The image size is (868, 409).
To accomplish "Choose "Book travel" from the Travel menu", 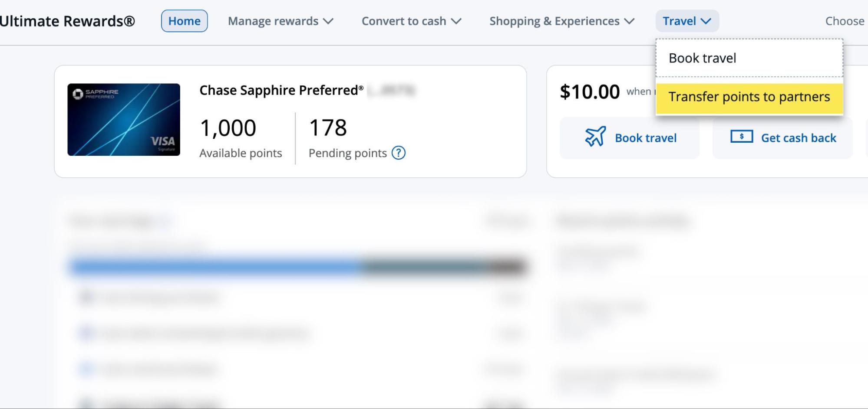I will (702, 58).
